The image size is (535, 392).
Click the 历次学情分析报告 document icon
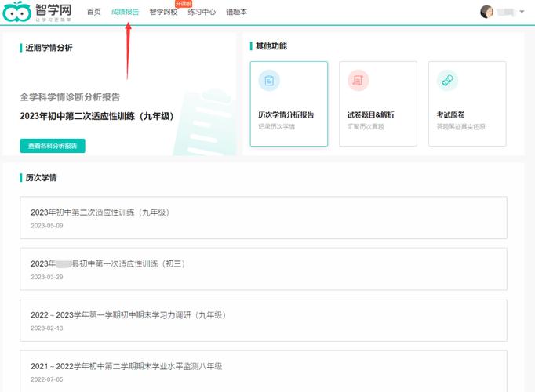pos(269,81)
